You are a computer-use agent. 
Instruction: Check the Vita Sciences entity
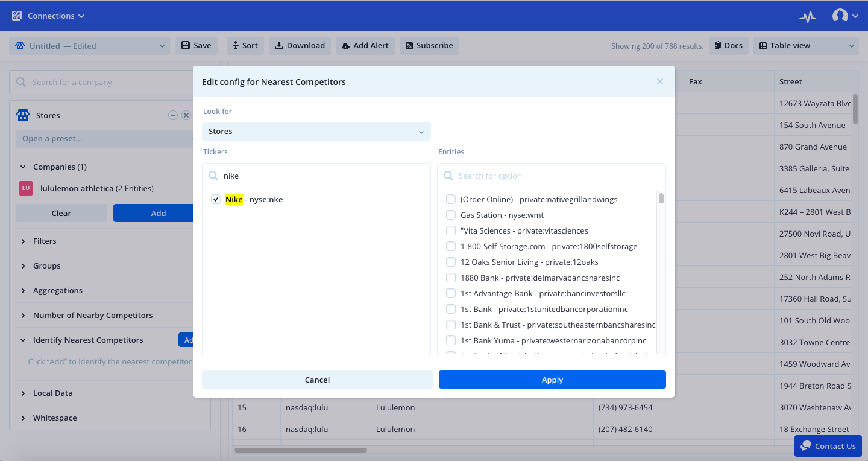point(450,230)
